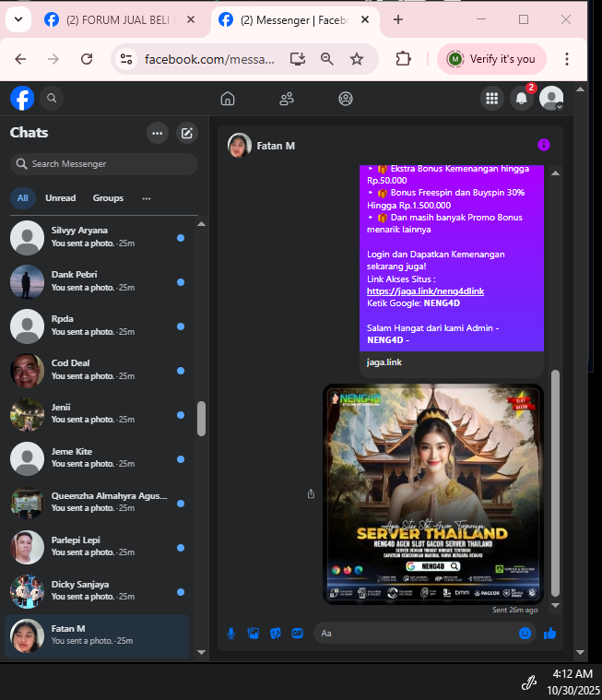The image size is (602, 700).
Task: Open the Dank Pebri conversation
Action: pos(98,281)
